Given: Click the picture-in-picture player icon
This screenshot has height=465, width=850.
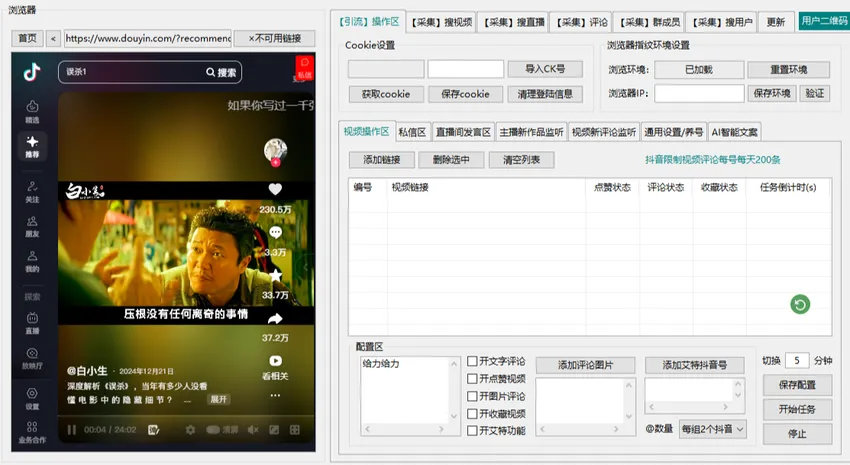Looking at the screenshot, I should pyautogui.click(x=274, y=430).
